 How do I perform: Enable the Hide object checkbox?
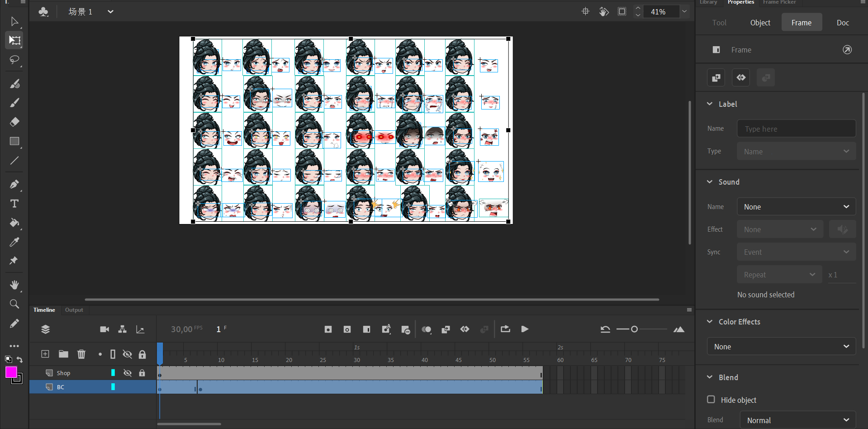pos(711,400)
